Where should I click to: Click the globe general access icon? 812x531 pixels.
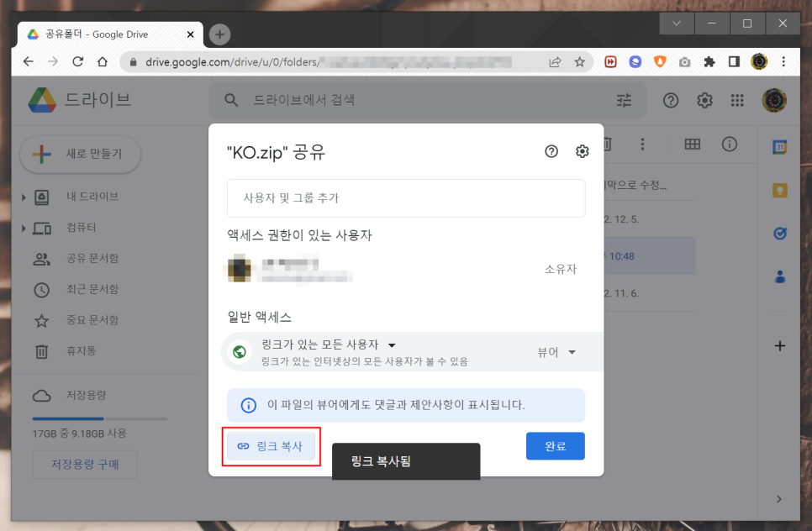[240, 352]
